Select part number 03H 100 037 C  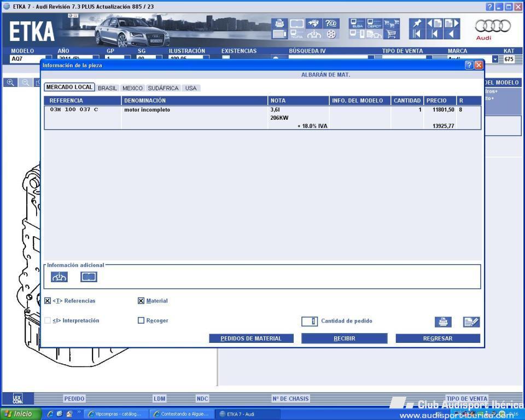[x=74, y=109]
